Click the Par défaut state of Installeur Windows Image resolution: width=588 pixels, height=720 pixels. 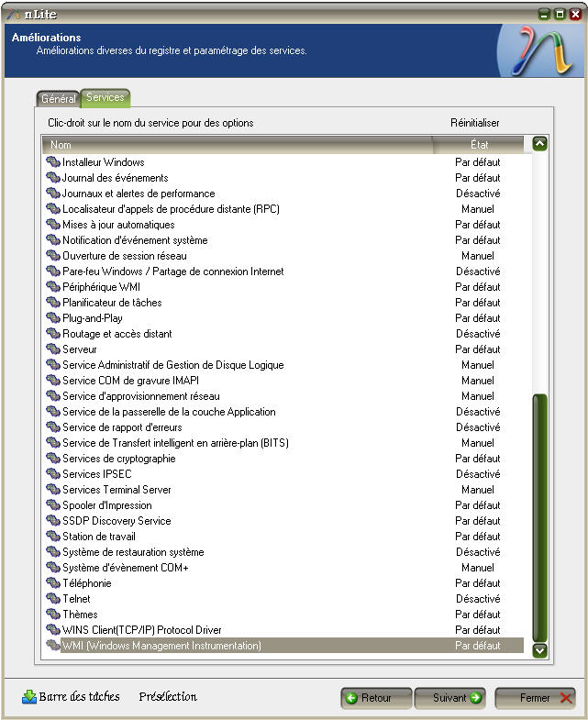coord(478,162)
